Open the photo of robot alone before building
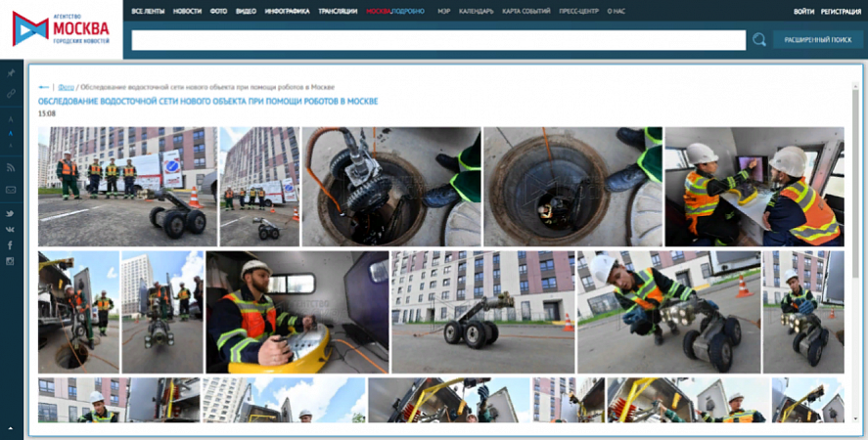 click(483, 312)
